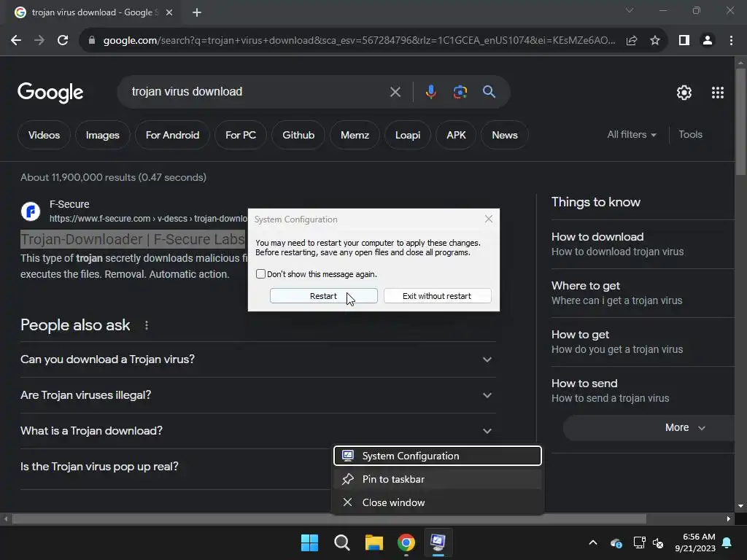The image size is (747, 560).
Task: Select the Github filter chip
Action: coord(298,135)
